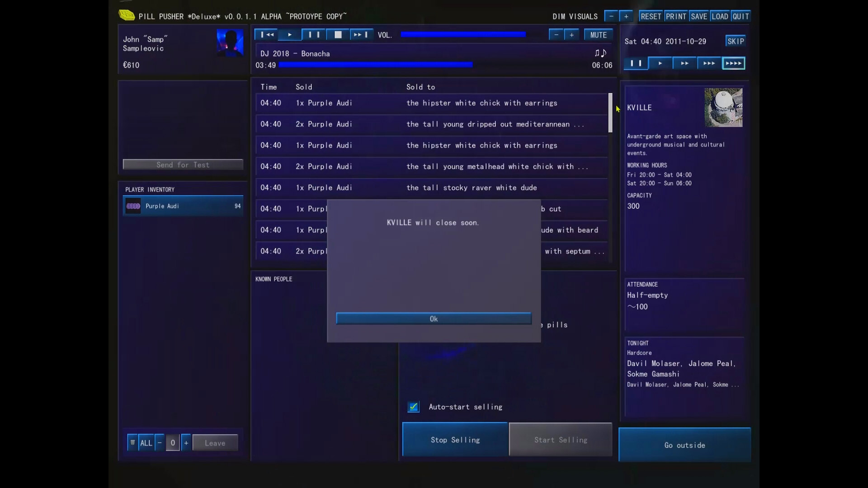
Task: Select the pause icon in the music controls
Action: [314, 34]
